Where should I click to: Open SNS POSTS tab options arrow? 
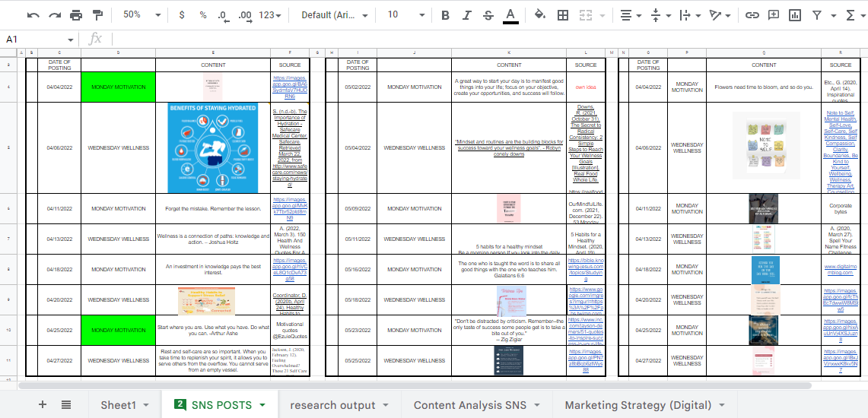click(263, 405)
